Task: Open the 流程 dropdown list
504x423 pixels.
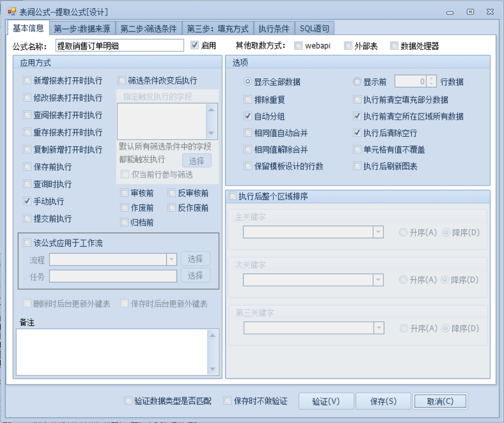Action: click(x=172, y=259)
